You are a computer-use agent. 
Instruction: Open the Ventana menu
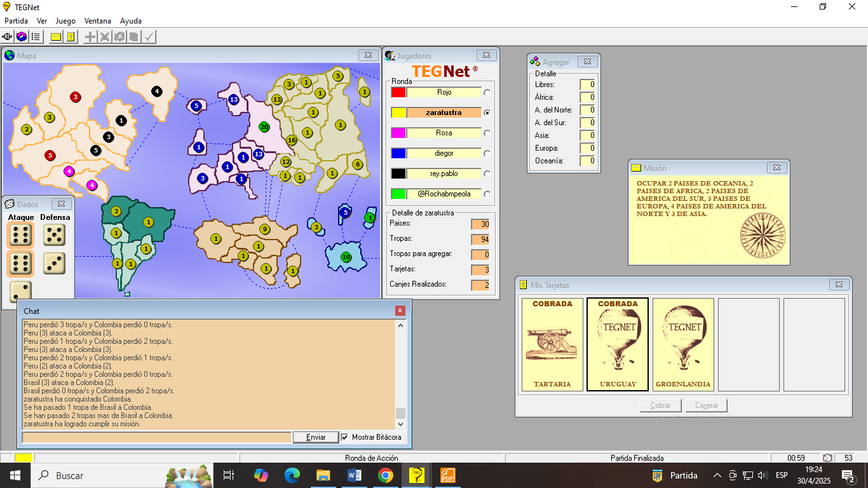pos(97,20)
